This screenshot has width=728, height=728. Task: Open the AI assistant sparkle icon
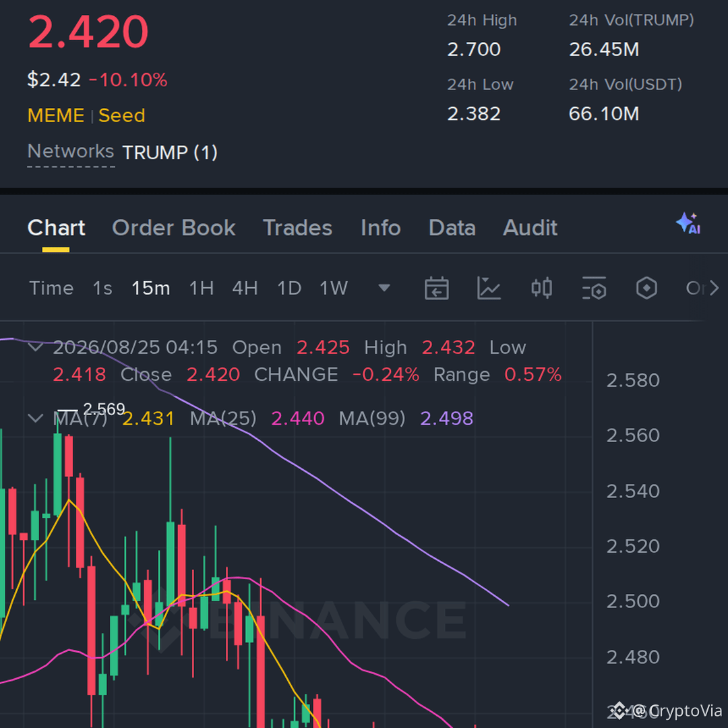point(688,224)
